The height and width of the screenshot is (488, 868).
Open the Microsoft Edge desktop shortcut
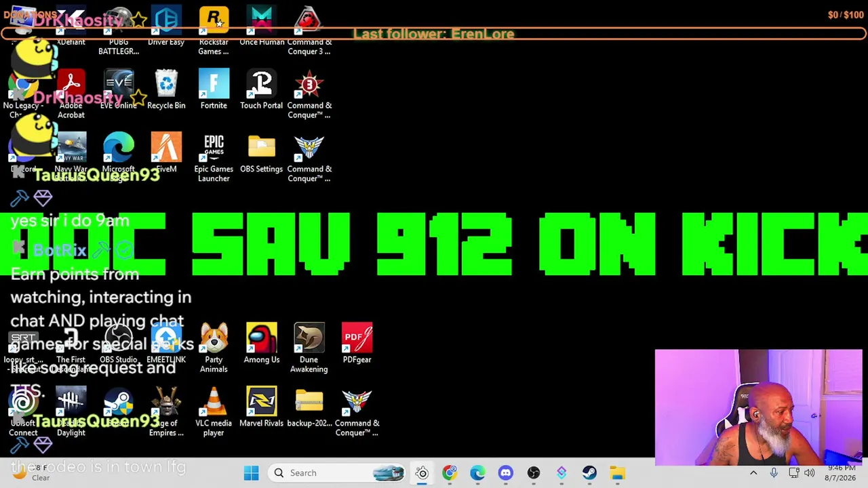point(119,158)
